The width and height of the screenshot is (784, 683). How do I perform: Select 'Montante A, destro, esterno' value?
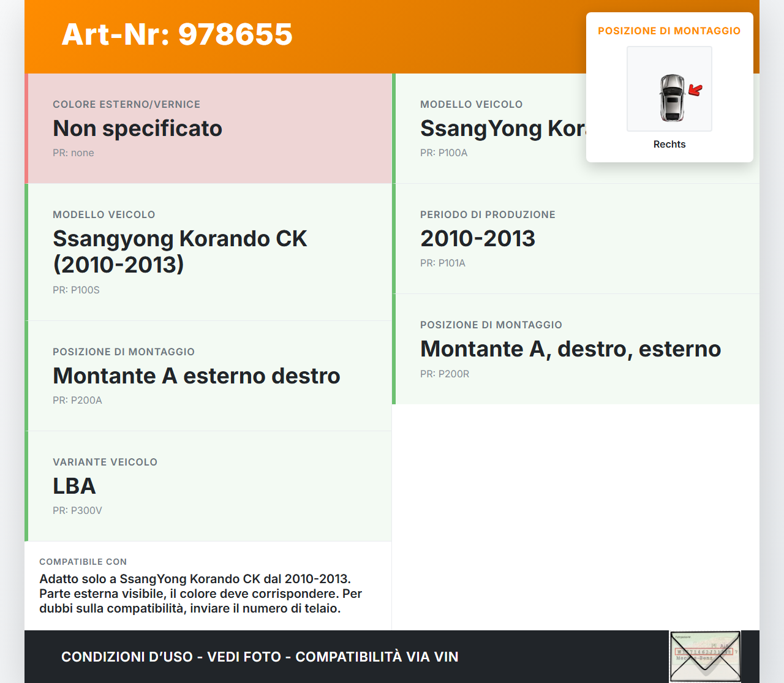coord(571,349)
